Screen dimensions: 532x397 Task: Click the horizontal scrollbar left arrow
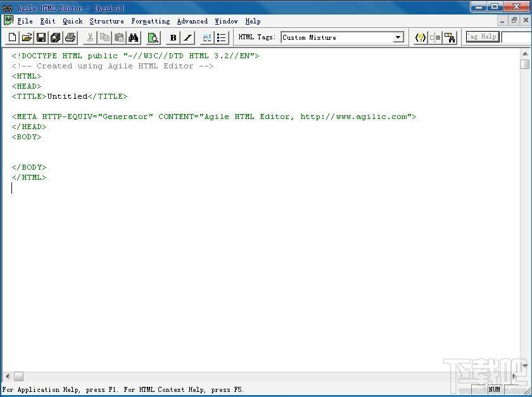pyautogui.click(x=8, y=376)
